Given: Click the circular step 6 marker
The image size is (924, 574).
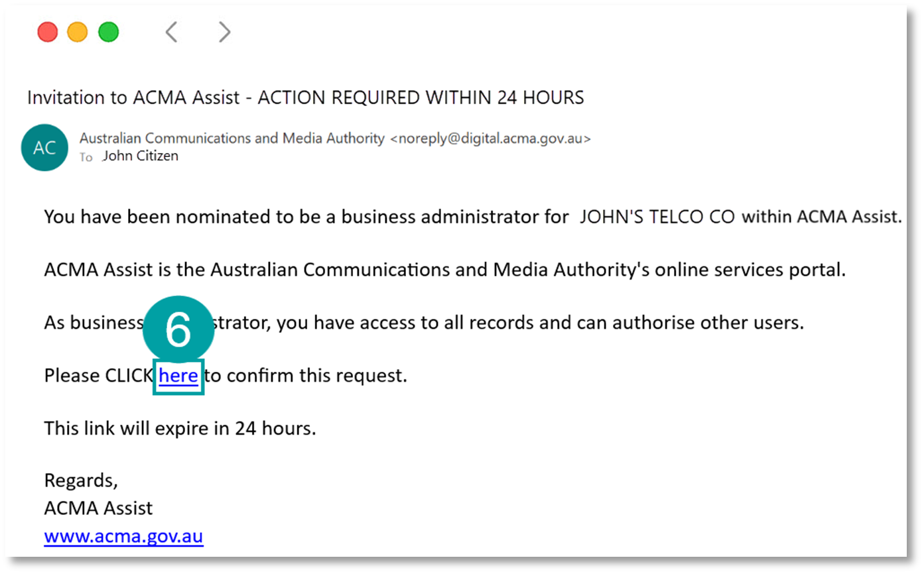Looking at the screenshot, I should click(x=178, y=328).
